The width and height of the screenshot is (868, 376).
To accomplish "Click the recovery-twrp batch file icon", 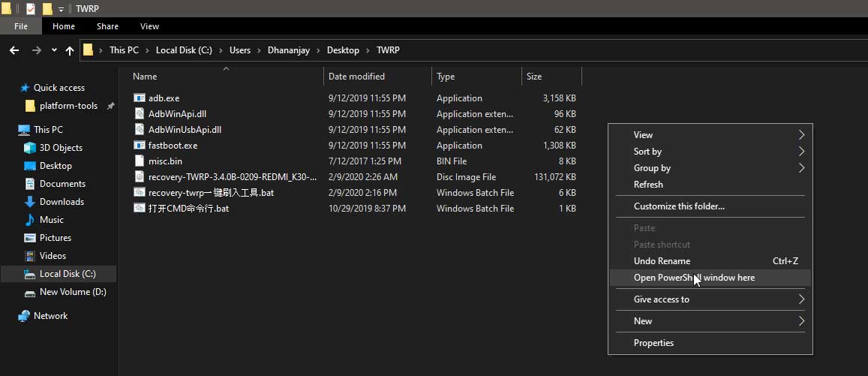I will click(140, 193).
